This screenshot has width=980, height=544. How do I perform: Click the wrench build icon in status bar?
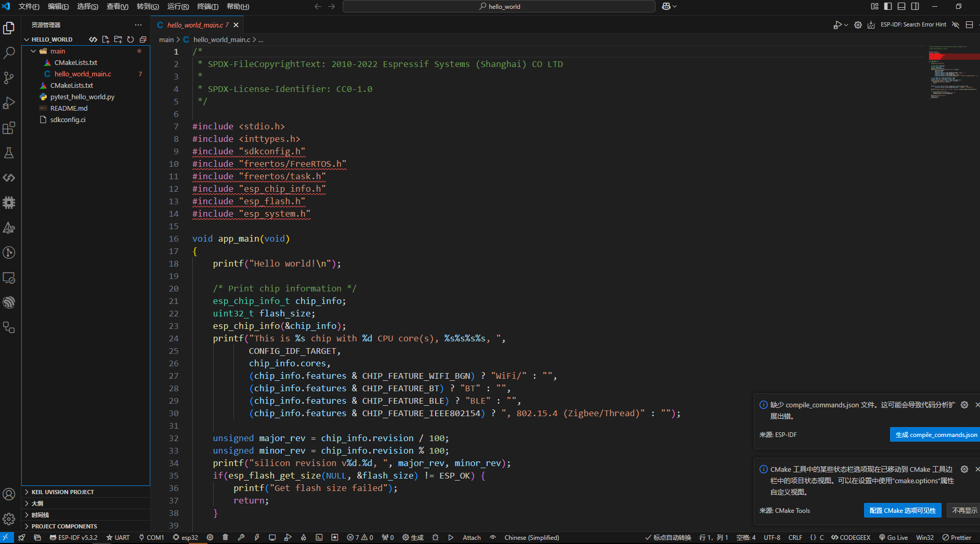pos(241,537)
